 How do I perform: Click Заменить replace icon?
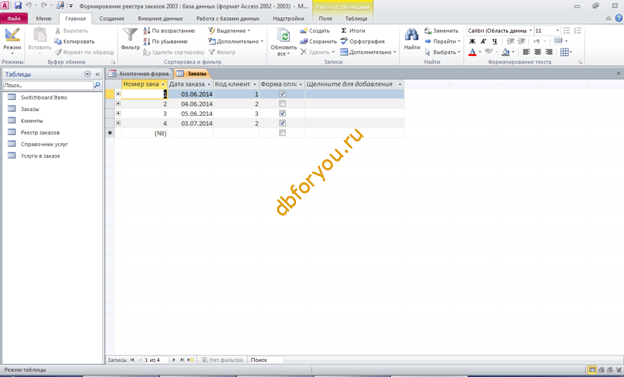tap(428, 31)
